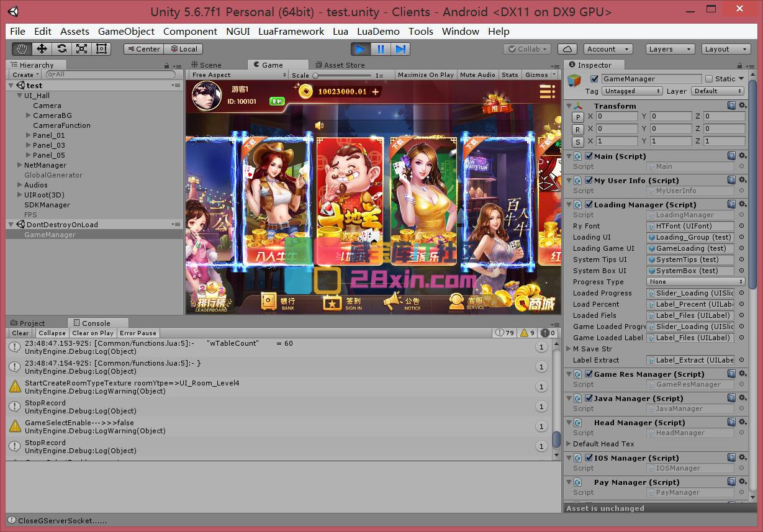Screen dimensions: 763x532
Task: Open Free Aspect dropdown
Action: [x=238, y=75]
